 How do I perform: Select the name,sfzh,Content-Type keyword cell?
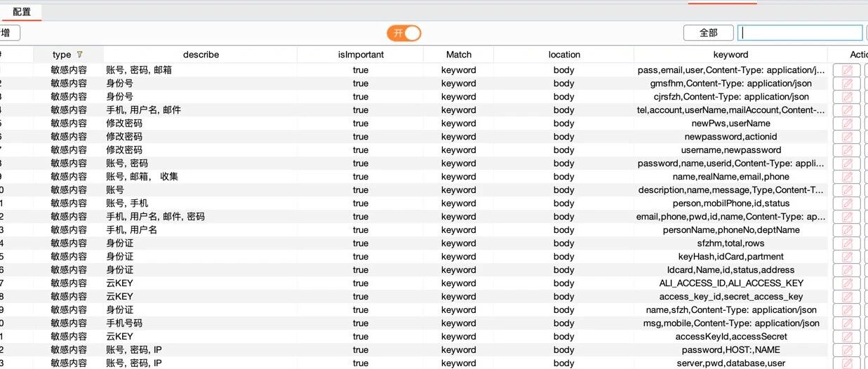coord(730,310)
